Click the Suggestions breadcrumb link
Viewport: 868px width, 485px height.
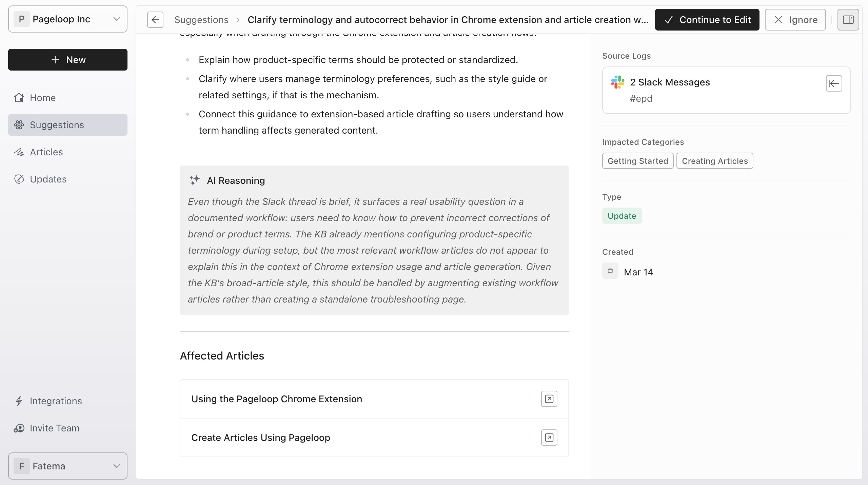tap(201, 20)
